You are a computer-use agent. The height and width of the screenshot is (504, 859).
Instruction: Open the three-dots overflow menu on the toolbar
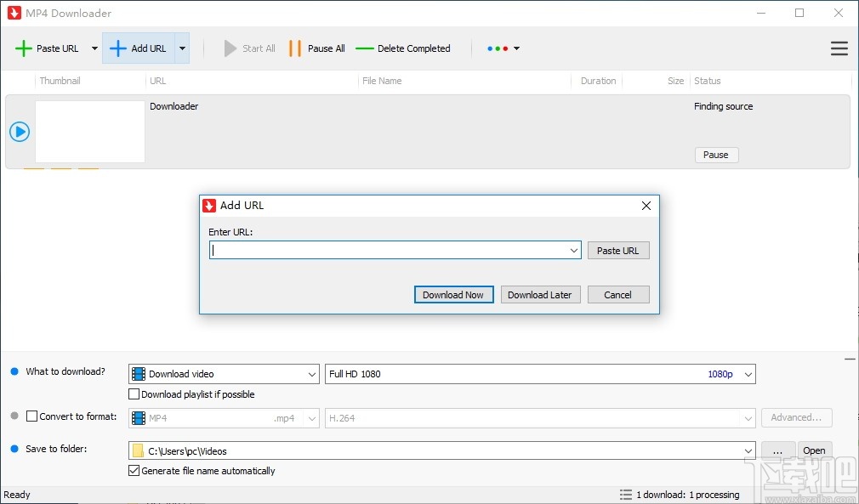pyautogui.click(x=498, y=48)
